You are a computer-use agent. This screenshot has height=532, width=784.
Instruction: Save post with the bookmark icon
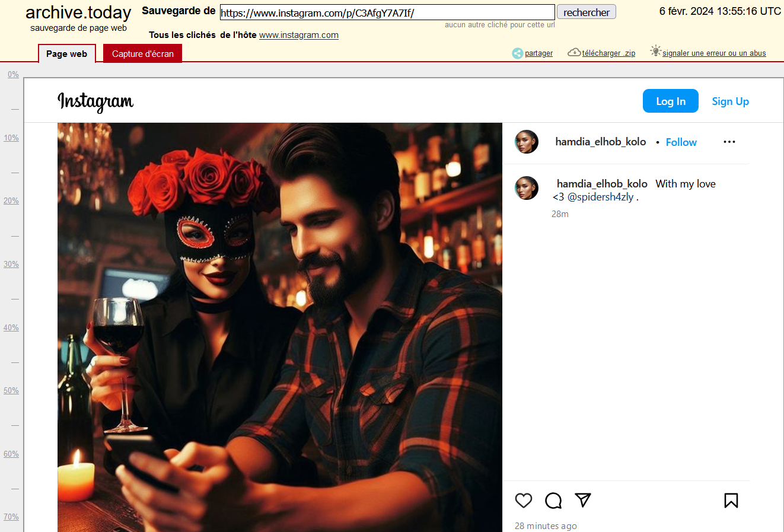tap(731, 501)
